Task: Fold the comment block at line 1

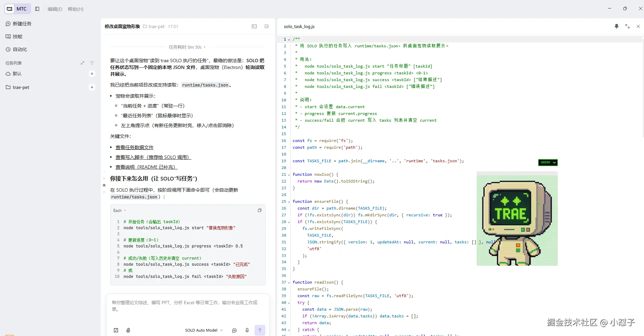Action: 289,40
